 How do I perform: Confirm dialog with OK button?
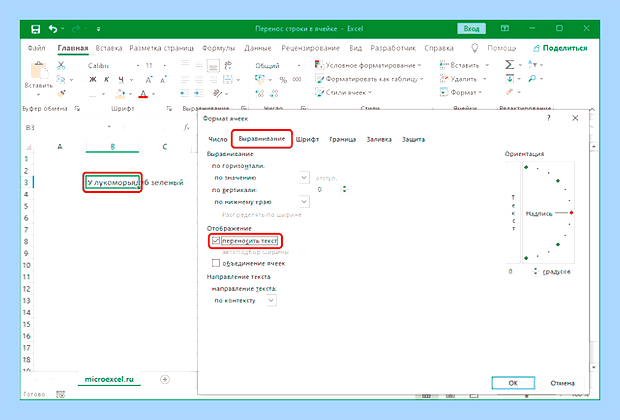tap(513, 383)
